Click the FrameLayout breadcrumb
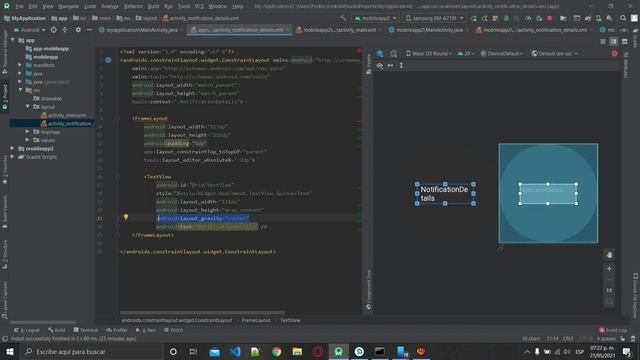 point(256,320)
